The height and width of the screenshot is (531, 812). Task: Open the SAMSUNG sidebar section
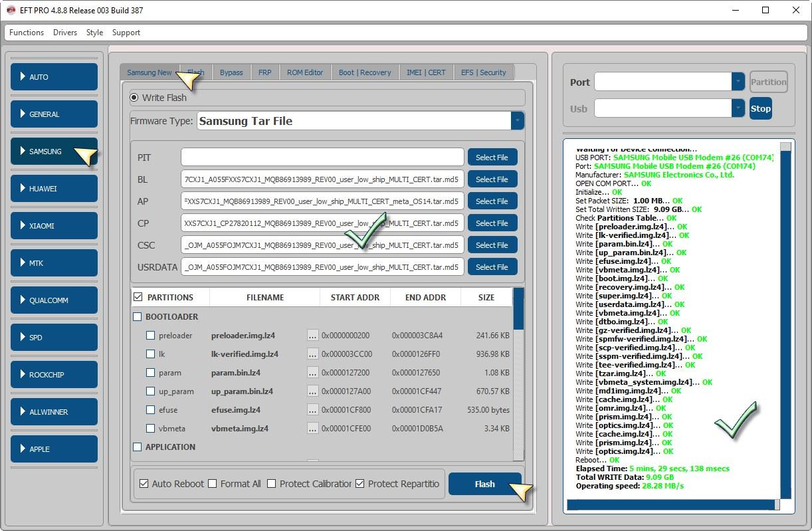[x=54, y=152]
